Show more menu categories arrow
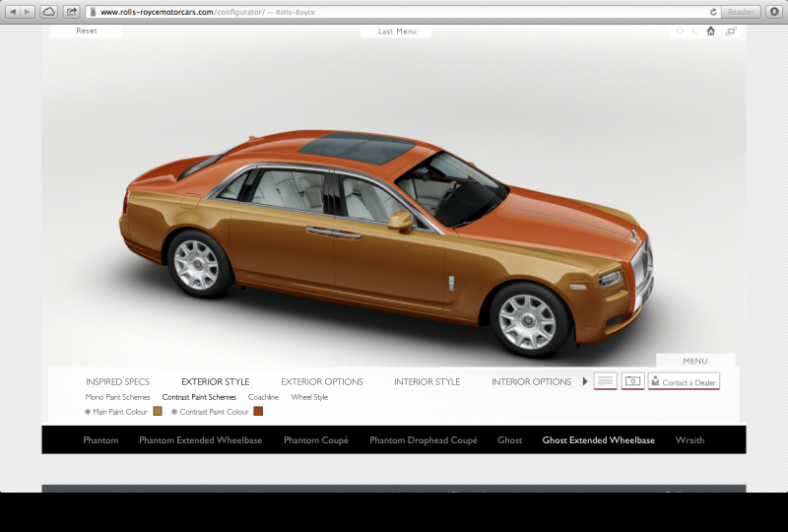The height and width of the screenshot is (532, 788). pyautogui.click(x=585, y=381)
